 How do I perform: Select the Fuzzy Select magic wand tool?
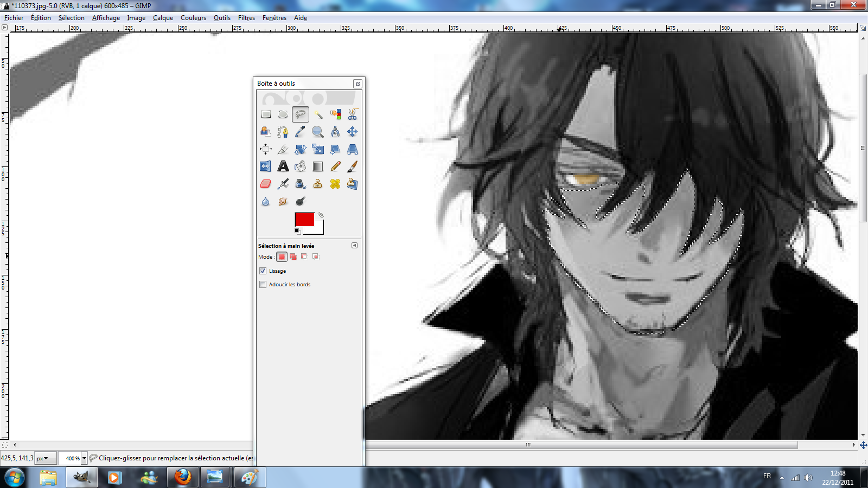318,114
